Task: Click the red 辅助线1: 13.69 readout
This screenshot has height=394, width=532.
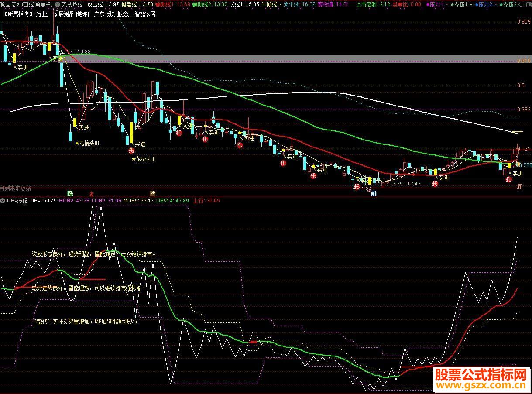Action: pos(173,4)
